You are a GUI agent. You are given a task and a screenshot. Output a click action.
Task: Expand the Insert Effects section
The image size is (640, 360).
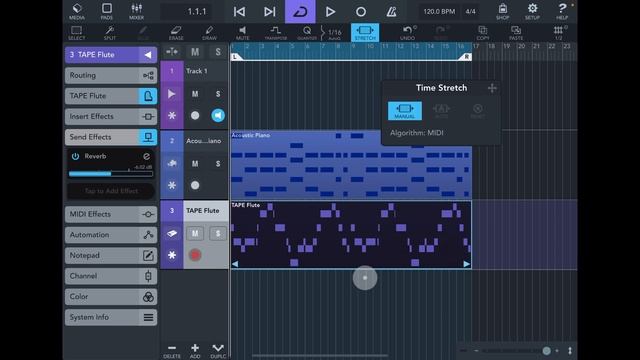[111, 116]
